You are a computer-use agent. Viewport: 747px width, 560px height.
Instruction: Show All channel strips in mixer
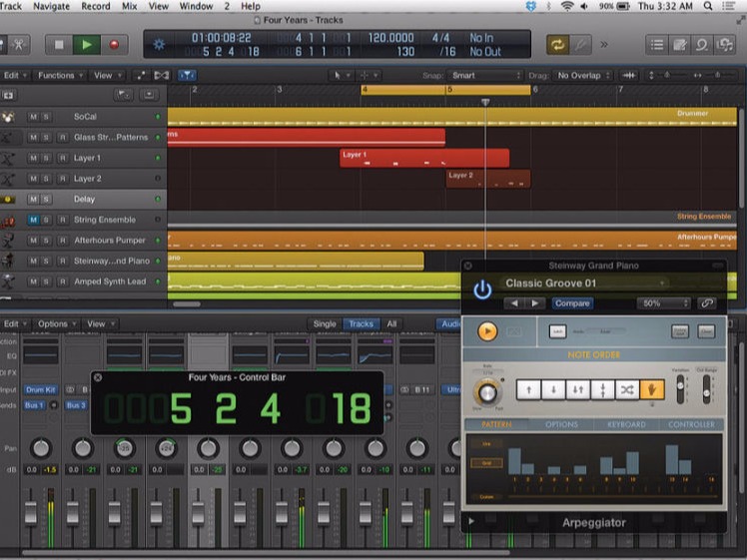pyautogui.click(x=391, y=323)
